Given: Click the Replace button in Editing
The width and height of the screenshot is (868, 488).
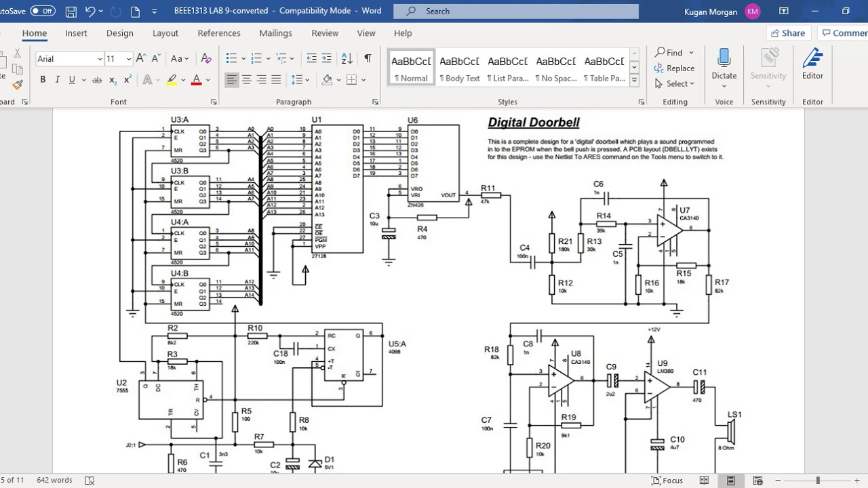Looking at the screenshot, I should pyautogui.click(x=675, y=68).
